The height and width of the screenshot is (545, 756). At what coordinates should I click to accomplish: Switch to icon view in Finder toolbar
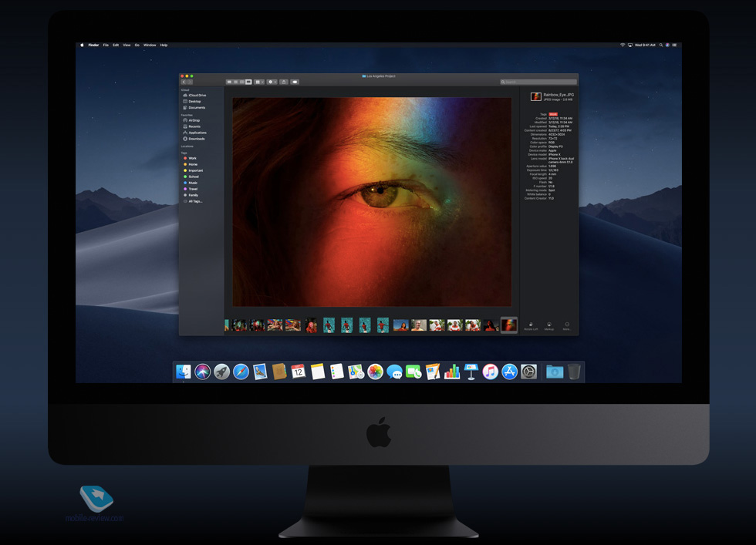tap(229, 82)
